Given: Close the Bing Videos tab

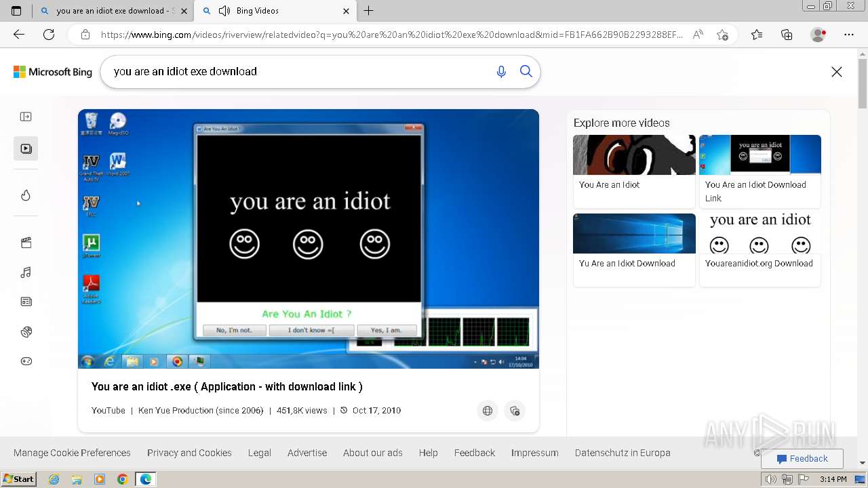Looking at the screenshot, I should click(346, 11).
